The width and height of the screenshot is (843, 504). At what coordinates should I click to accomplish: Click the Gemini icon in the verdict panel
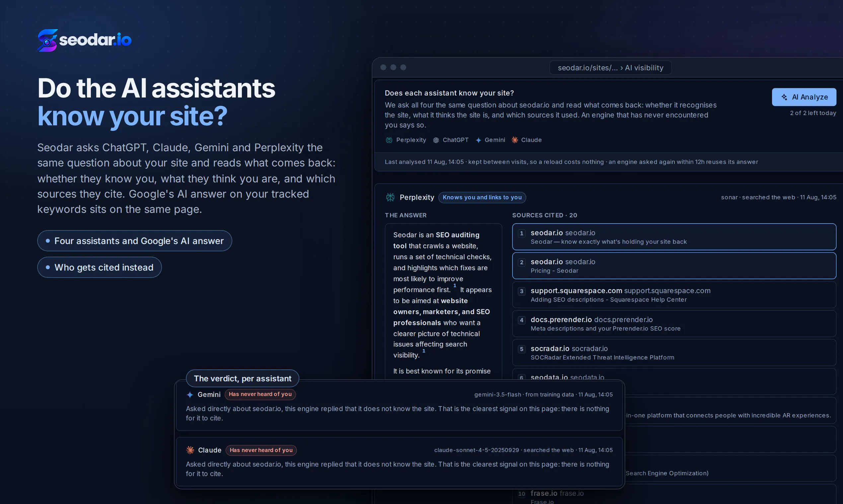190,395
